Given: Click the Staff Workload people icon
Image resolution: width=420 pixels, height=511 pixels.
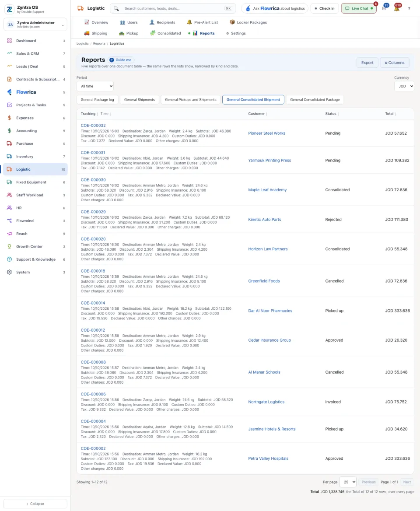Looking at the screenshot, I should click(10, 195).
